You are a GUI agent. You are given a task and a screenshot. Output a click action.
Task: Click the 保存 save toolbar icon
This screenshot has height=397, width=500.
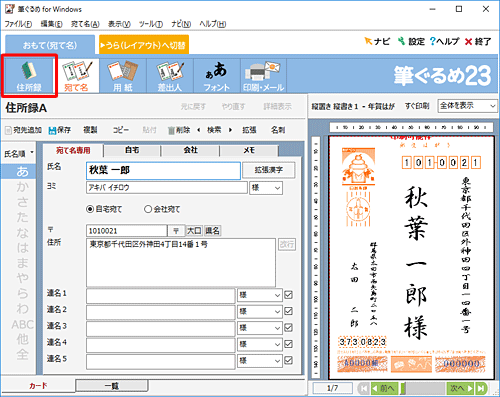pos(52,130)
